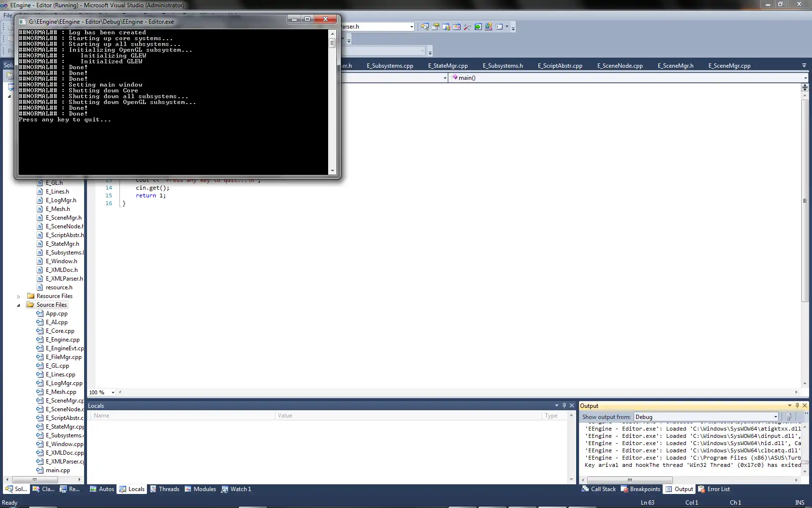Click the green arrow Start Page icon
This screenshot has height=508, width=812.
click(x=478, y=27)
